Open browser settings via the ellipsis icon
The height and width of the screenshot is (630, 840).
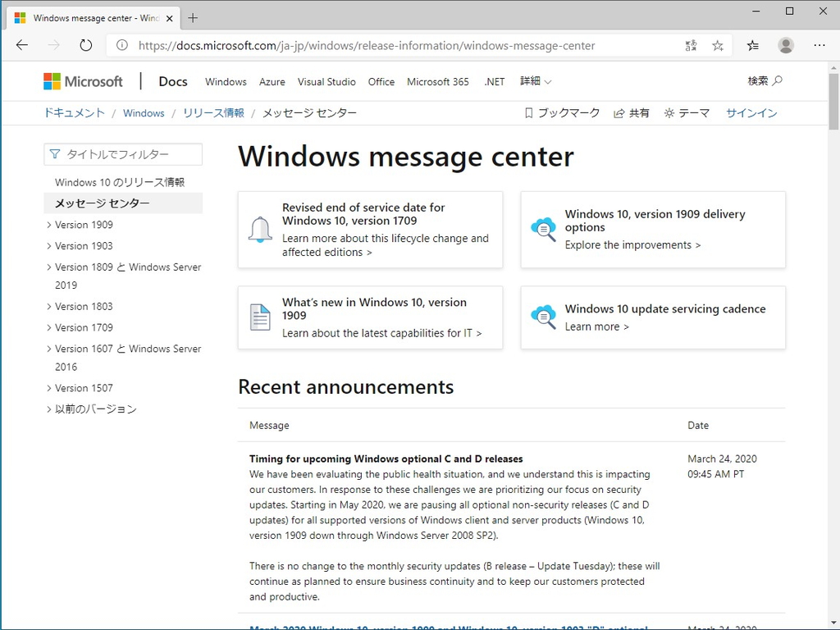click(819, 45)
